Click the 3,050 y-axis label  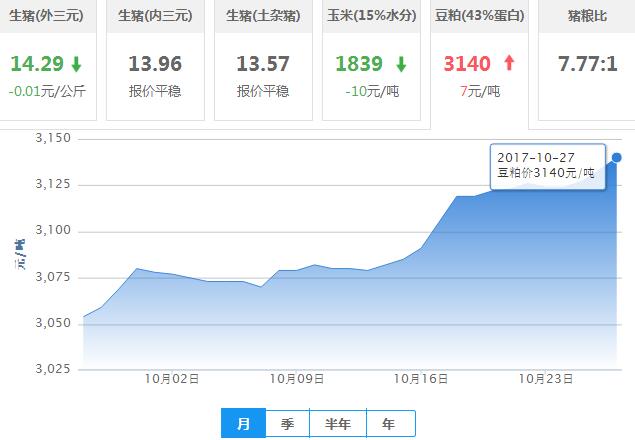point(53,323)
